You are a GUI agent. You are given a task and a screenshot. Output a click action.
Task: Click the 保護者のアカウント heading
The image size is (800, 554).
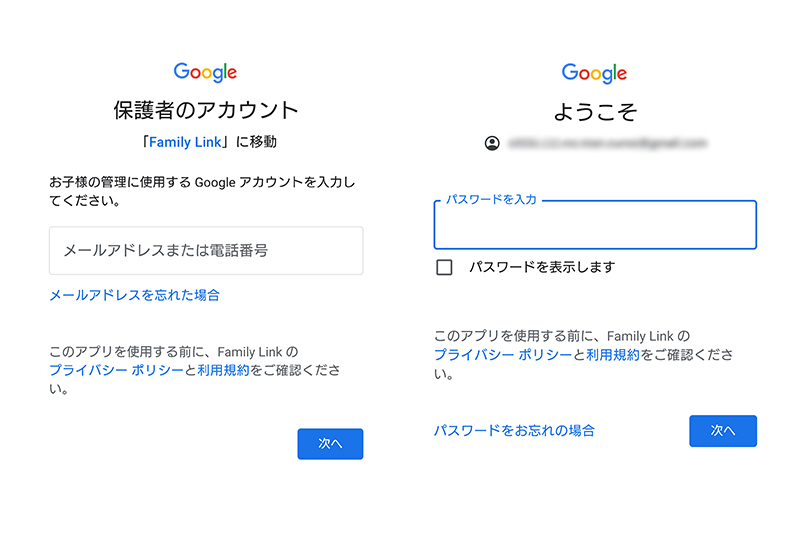coord(206,110)
